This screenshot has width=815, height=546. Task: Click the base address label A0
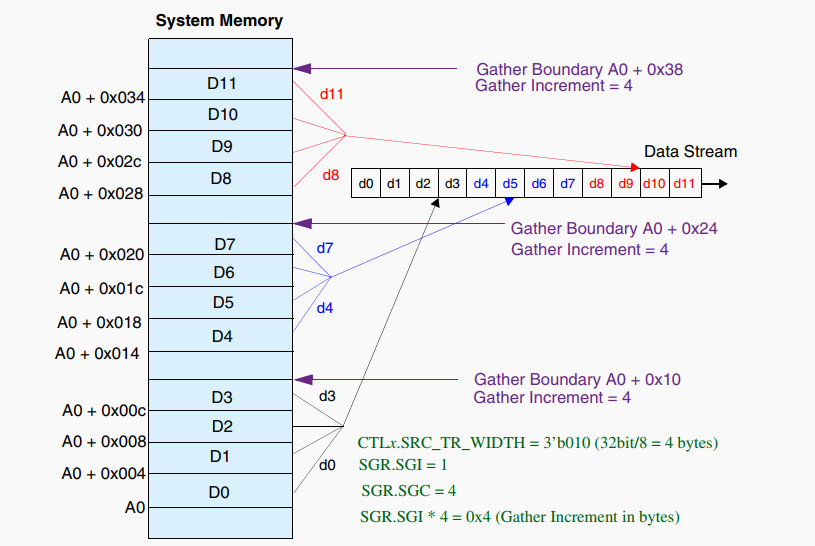[135, 508]
